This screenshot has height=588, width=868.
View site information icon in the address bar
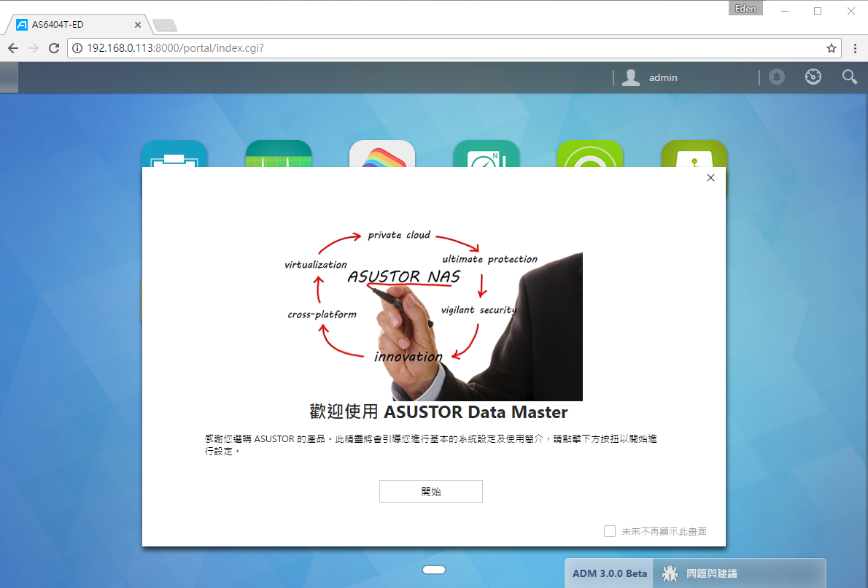[77, 48]
